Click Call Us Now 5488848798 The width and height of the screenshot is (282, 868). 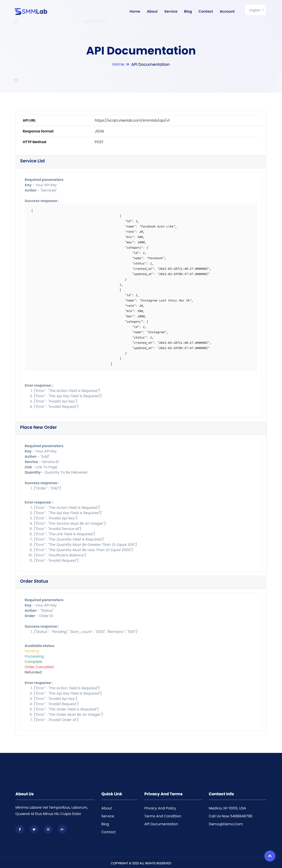[230, 816]
